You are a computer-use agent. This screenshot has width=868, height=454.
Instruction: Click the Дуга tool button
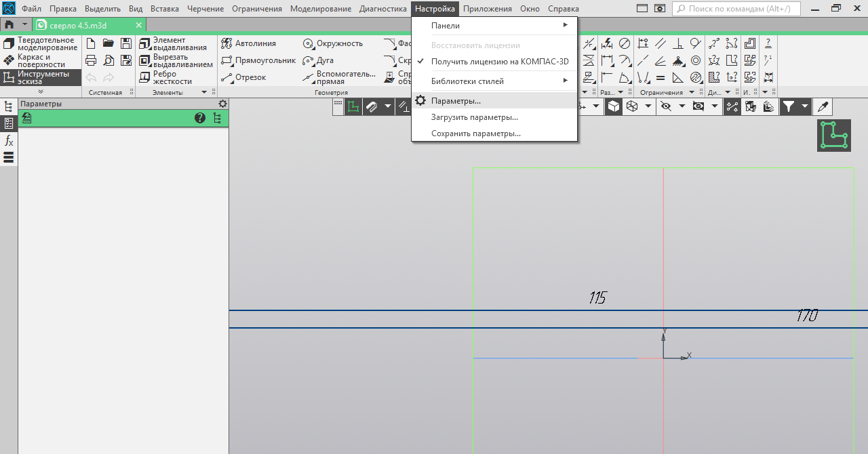click(x=318, y=60)
